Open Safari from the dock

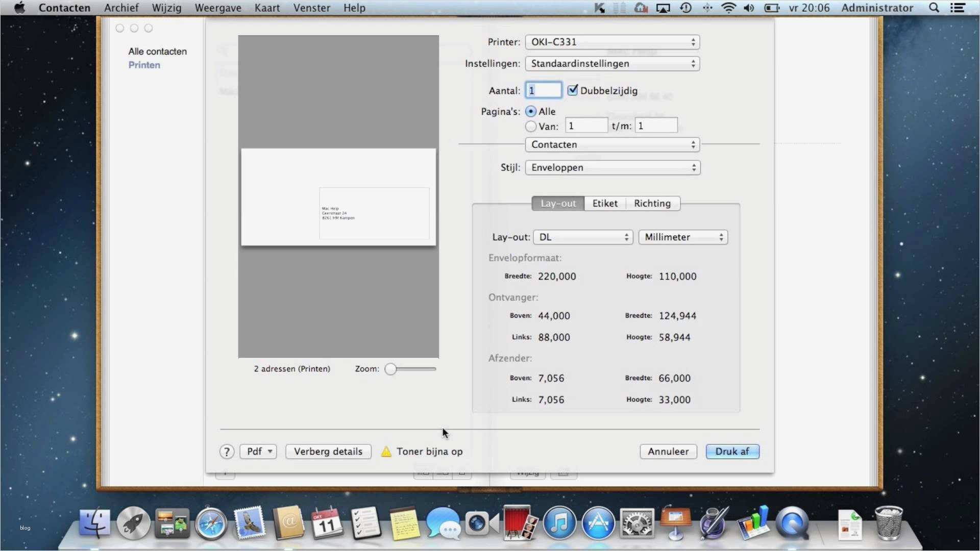pos(211,523)
